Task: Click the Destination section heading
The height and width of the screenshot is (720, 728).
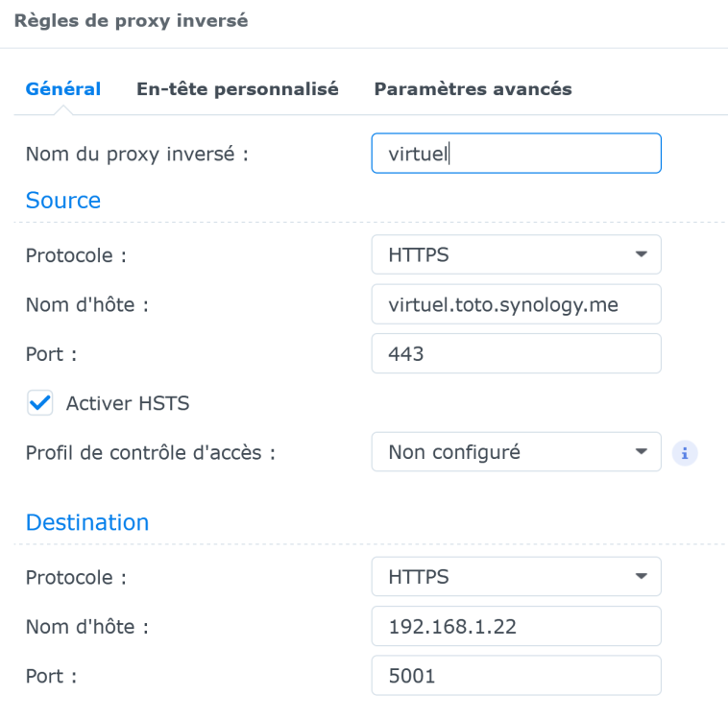Action: click(87, 522)
